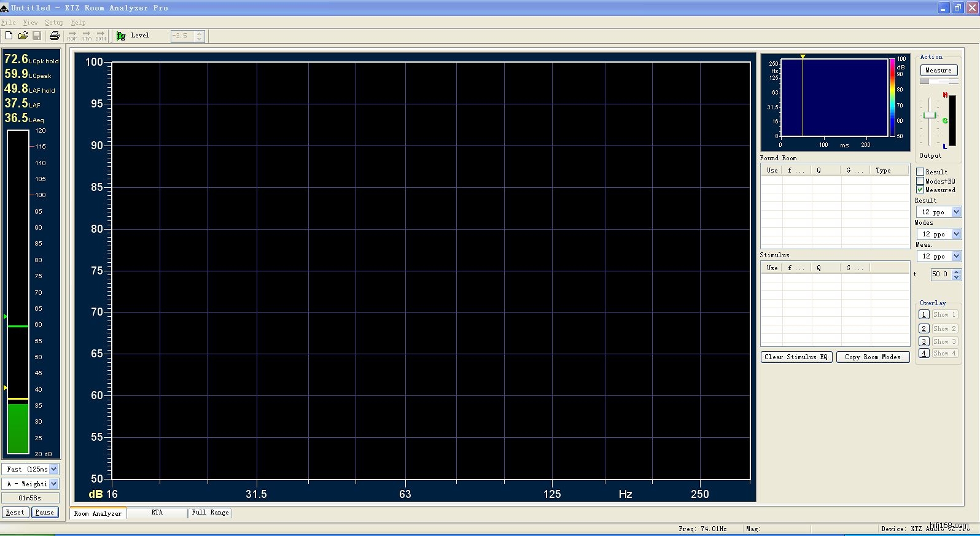
Task: Expand the Result ppo dropdown
Action: 956,212
